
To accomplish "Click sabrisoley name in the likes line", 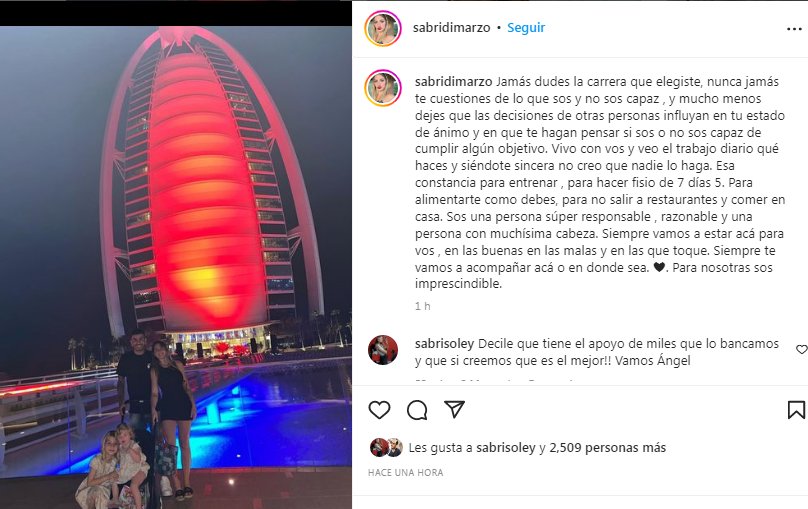I will (506, 448).
